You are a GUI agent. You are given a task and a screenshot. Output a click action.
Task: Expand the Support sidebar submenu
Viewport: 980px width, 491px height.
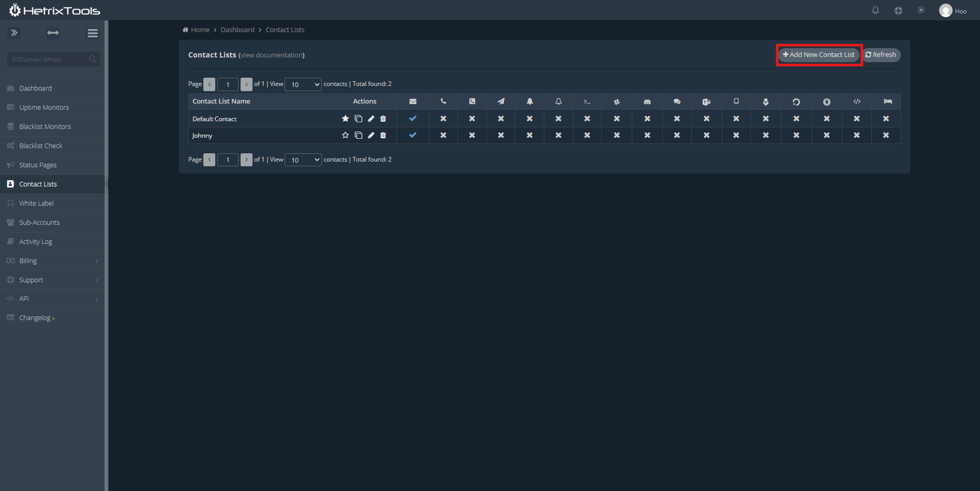[52, 280]
